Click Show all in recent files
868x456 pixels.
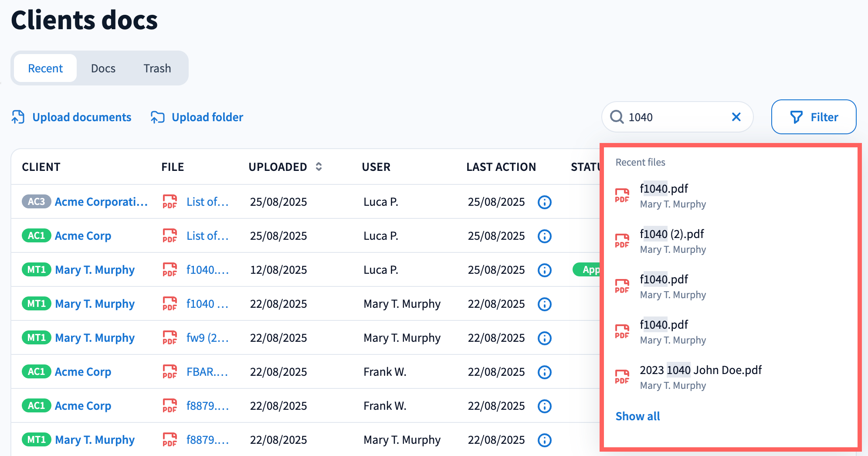pos(637,416)
